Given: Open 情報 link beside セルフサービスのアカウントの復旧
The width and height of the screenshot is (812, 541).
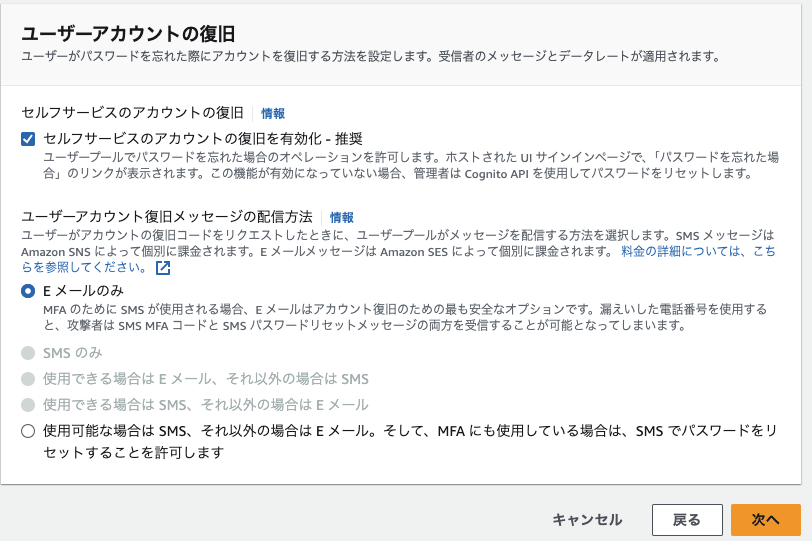Looking at the screenshot, I should (273, 113).
